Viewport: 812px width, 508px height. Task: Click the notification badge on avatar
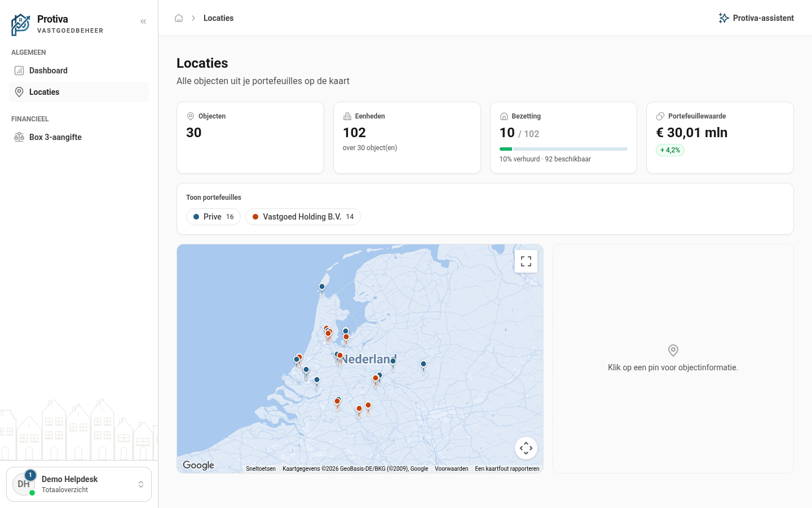(30, 475)
